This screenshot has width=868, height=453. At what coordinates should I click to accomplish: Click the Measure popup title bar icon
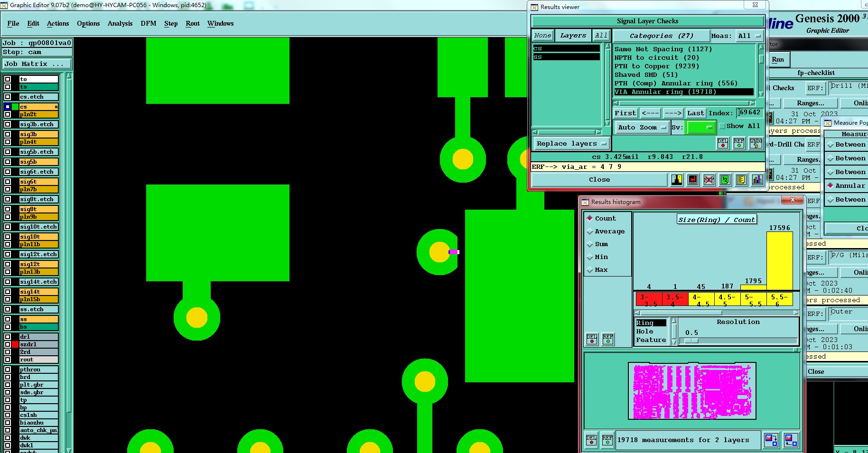click(828, 123)
